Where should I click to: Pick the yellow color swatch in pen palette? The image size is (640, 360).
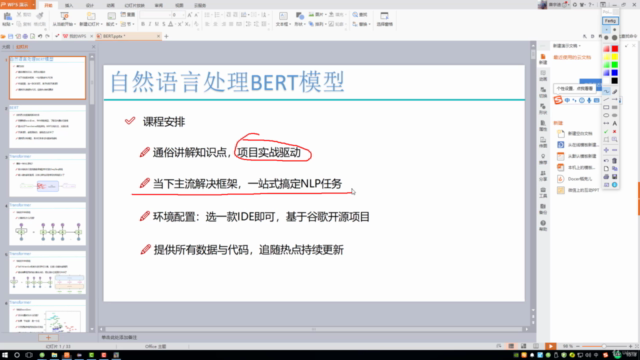614,57
